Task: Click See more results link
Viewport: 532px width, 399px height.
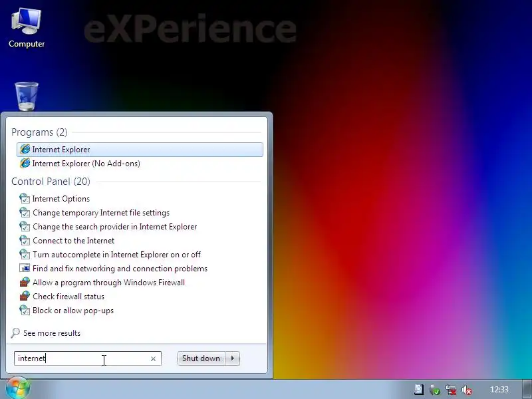Action: tap(52, 333)
